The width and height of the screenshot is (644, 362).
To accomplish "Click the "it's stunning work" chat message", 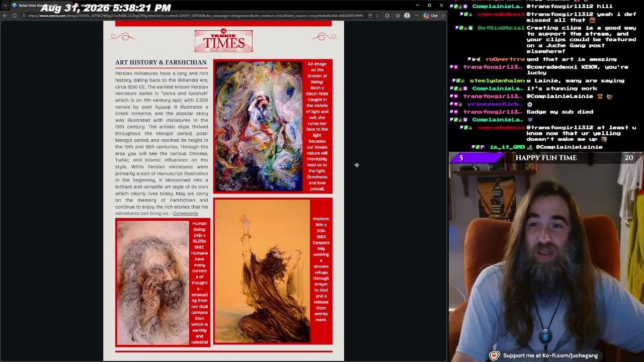I will (x=562, y=88).
